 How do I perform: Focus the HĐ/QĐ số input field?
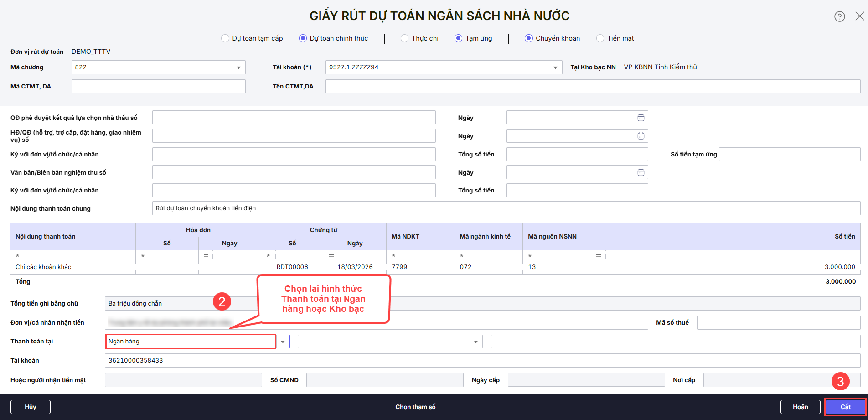(x=294, y=136)
